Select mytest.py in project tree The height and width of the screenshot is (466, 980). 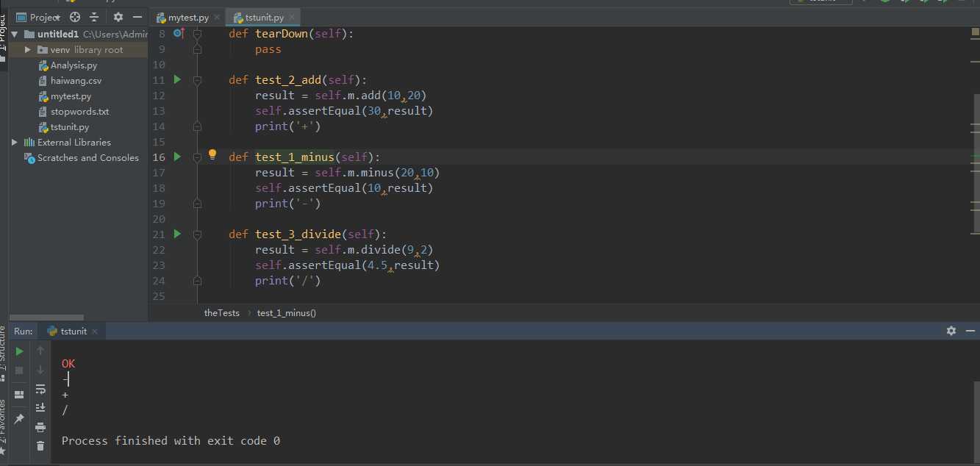pos(71,96)
